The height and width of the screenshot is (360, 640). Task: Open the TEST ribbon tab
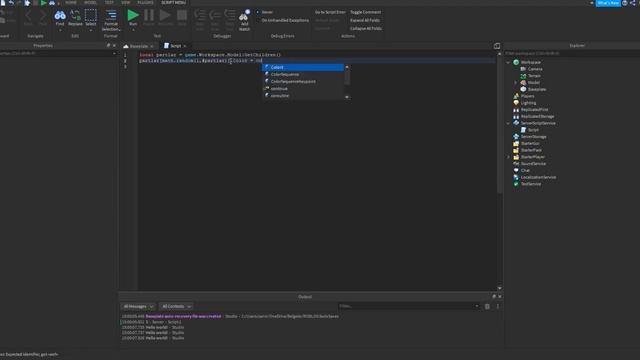[x=109, y=2]
